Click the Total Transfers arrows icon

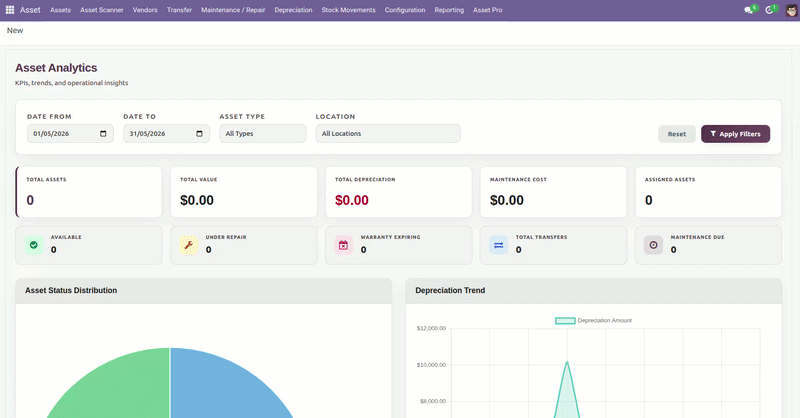click(498, 245)
